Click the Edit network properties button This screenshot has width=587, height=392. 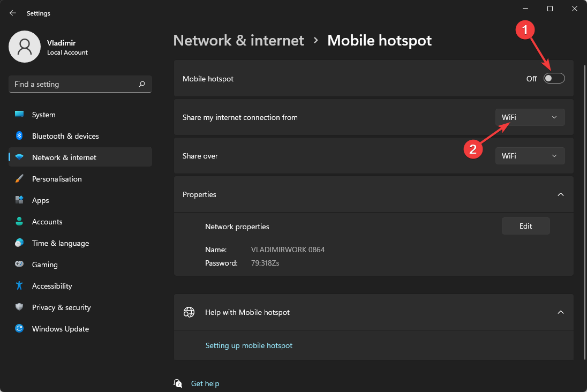tap(525, 226)
